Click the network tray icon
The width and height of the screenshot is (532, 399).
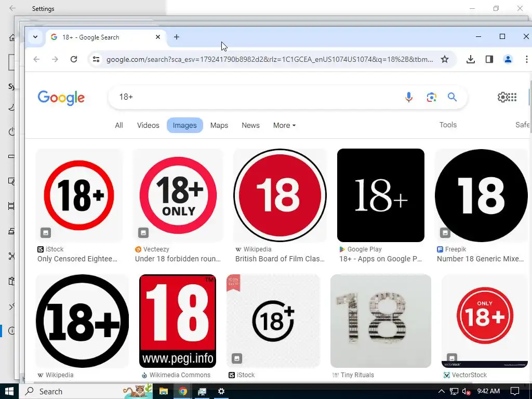point(454,391)
